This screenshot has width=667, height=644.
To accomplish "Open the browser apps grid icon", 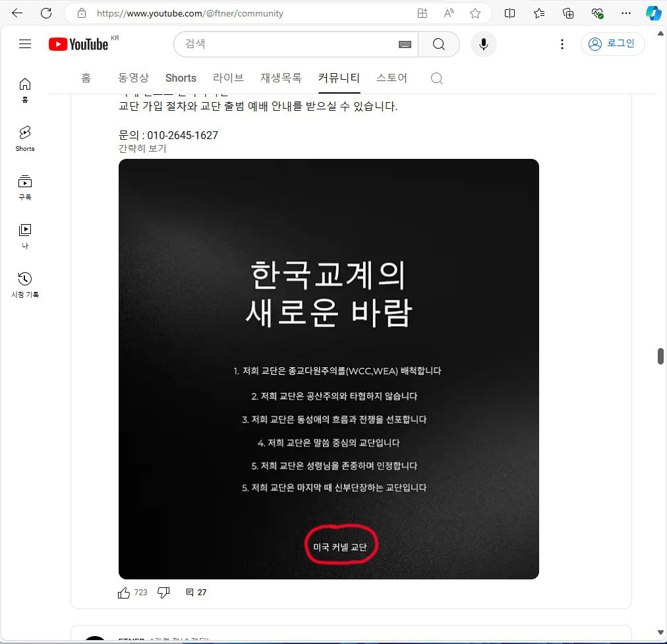I will click(x=422, y=13).
